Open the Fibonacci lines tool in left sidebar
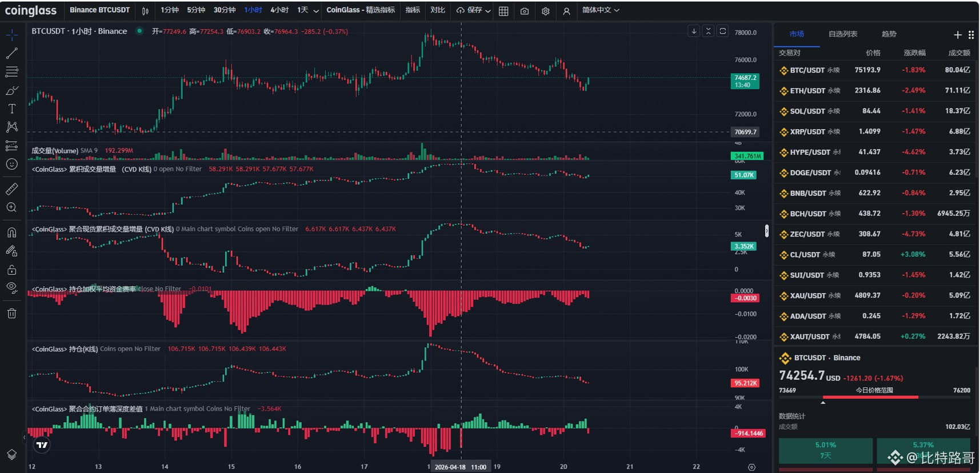The height and width of the screenshot is (473, 980). tap(11, 72)
